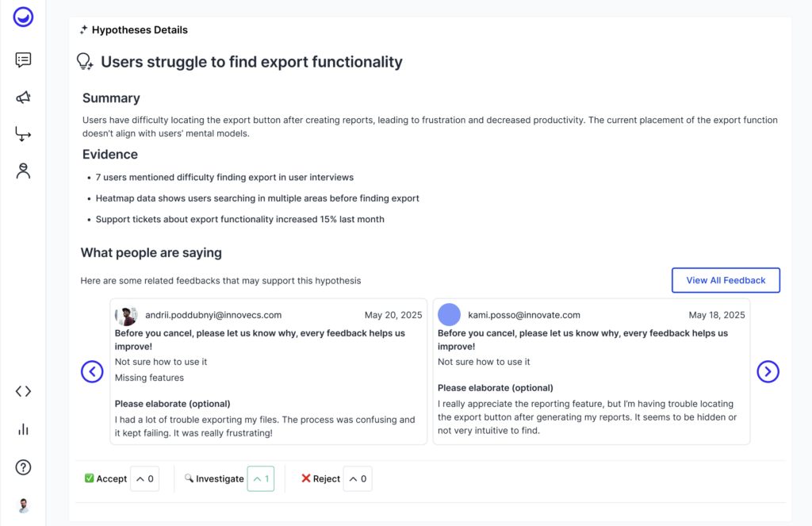The height and width of the screenshot is (526, 812).
Task: Upvote the Reject option
Action: click(357, 479)
